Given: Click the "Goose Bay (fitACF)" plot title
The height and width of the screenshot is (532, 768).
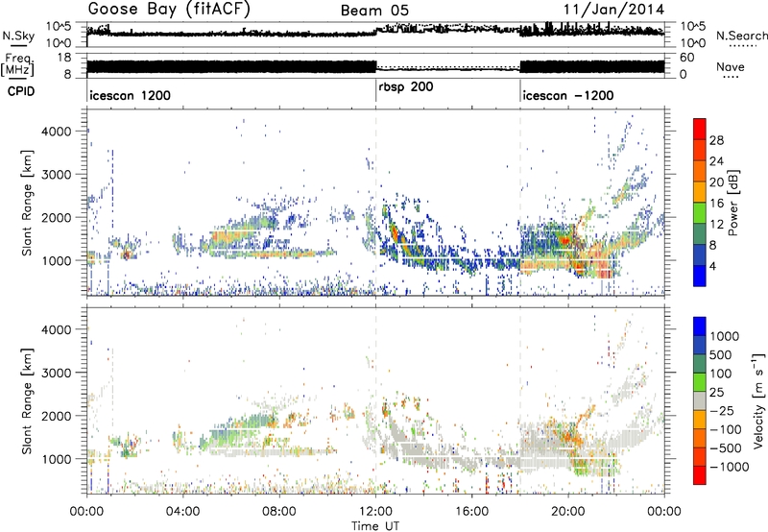Looking at the screenshot, I should [170, 9].
